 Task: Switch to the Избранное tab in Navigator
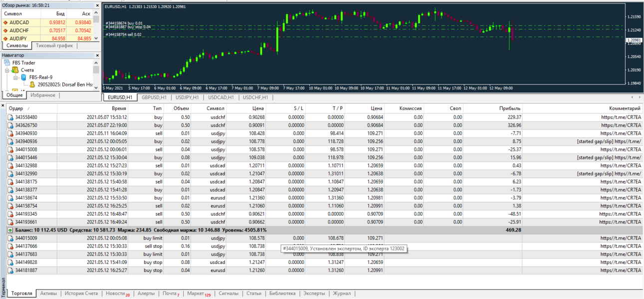click(43, 95)
